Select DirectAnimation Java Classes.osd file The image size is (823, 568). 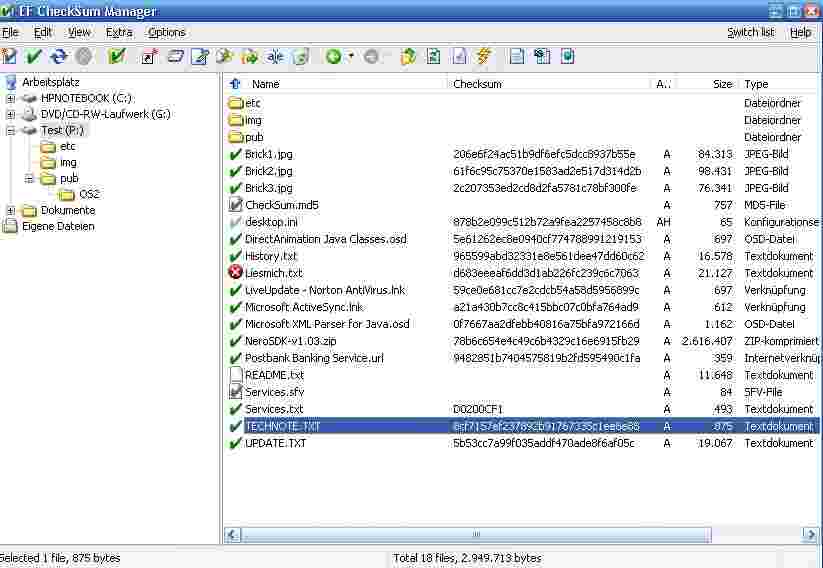325,239
